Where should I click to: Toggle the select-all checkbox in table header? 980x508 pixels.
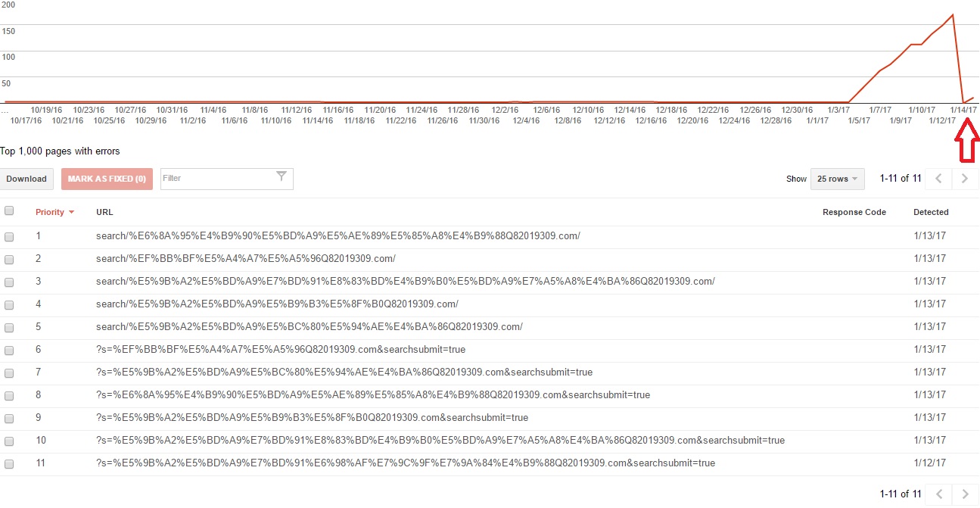point(9,211)
